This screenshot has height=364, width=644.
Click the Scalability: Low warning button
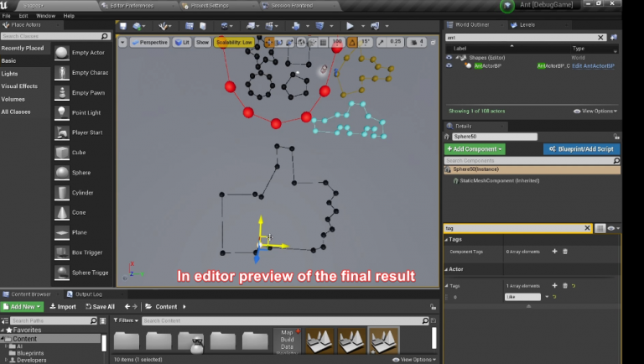(234, 42)
